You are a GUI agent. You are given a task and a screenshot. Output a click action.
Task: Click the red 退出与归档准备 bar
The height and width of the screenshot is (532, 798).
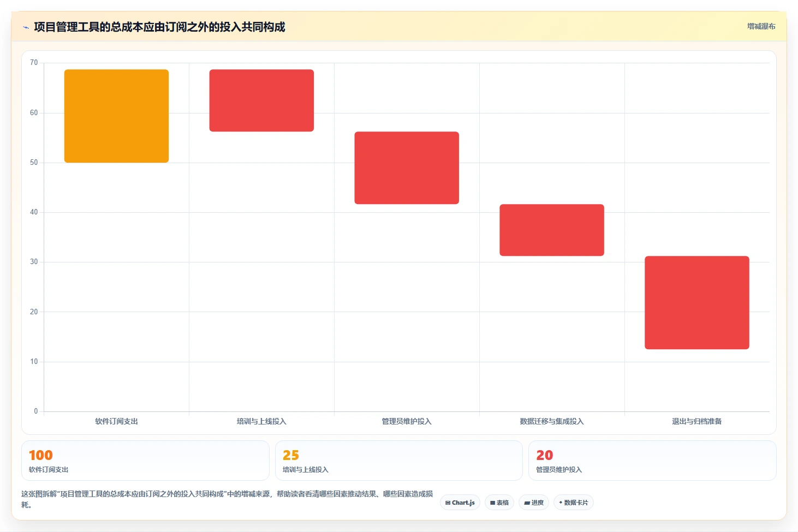point(697,302)
